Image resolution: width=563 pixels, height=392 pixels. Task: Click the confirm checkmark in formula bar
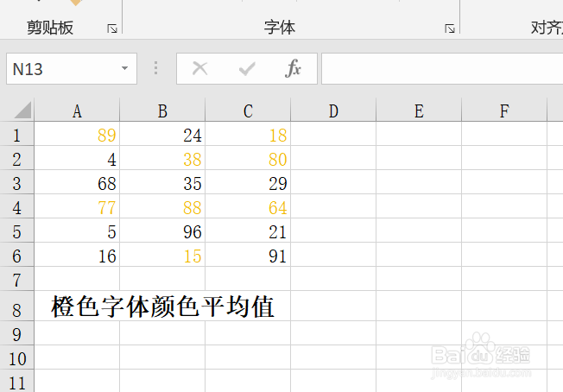247,68
